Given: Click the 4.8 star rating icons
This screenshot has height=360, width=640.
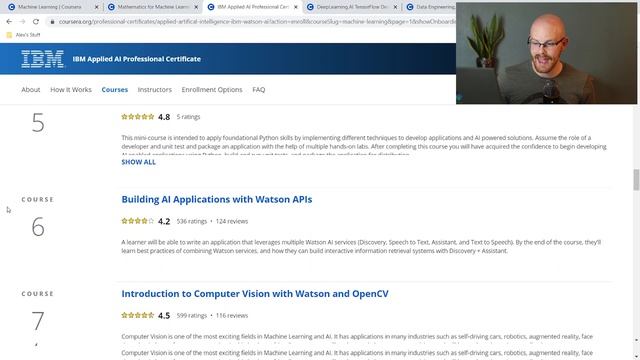Looking at the screenshot, I should pos(138,117).
